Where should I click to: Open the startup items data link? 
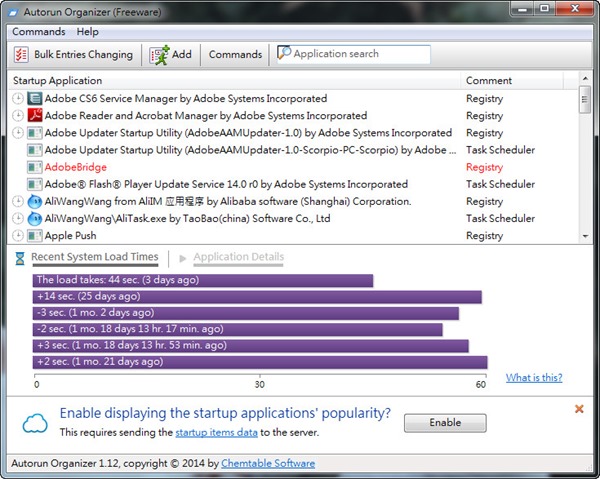point(216,433)
